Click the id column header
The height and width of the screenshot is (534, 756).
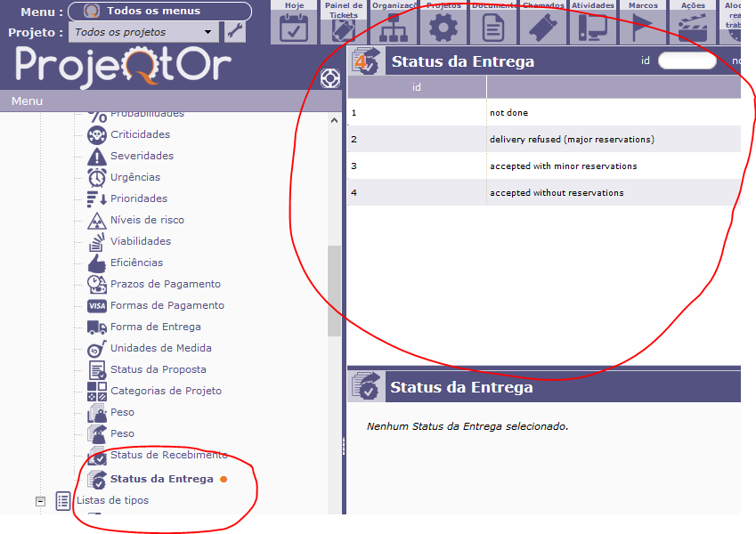pos(417,87)
